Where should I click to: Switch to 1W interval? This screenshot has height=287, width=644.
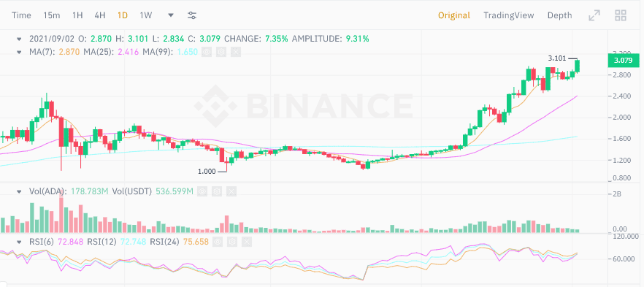(146, 15)
